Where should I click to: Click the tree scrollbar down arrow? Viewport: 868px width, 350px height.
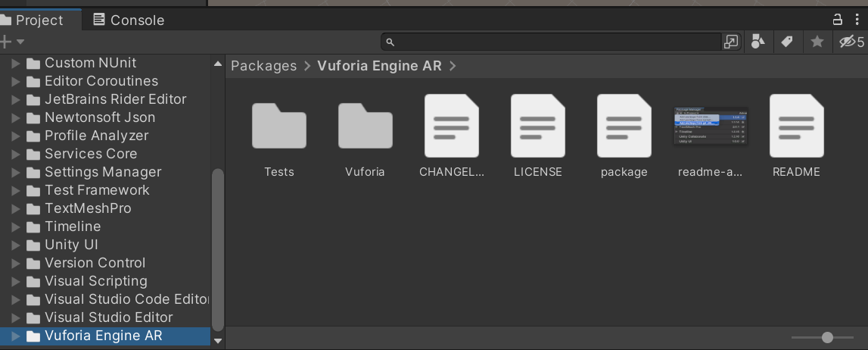218,341
